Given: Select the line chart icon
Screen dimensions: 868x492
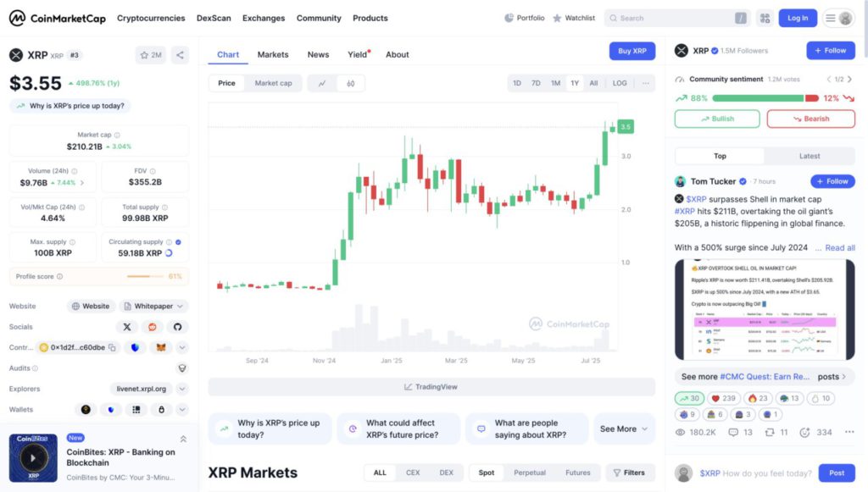Looking at the screenshot, I should (322, 83).
